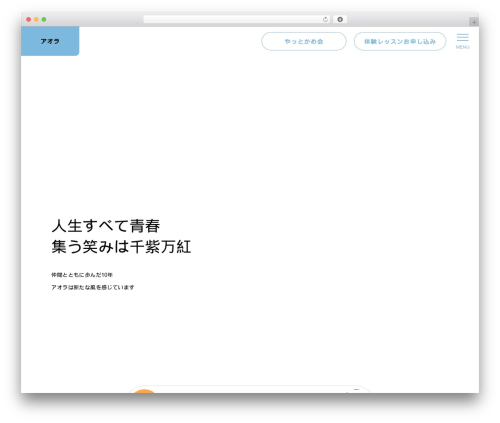Select text アオラは新たな風を感じています
The width and height of the screenshot is (500, 423).
(93, 287)
